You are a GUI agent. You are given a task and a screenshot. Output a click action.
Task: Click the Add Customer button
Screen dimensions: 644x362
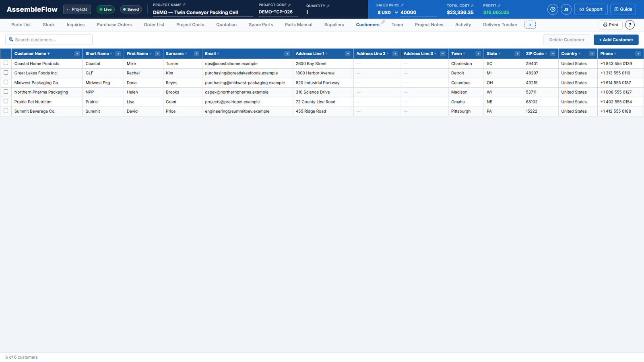pos(616,40)
